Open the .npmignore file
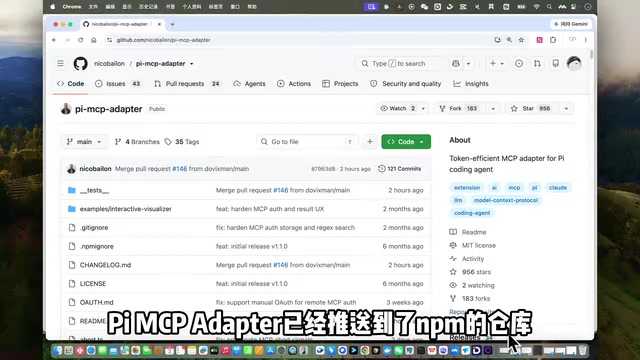 pyautogui.click(x=97, y=247)
